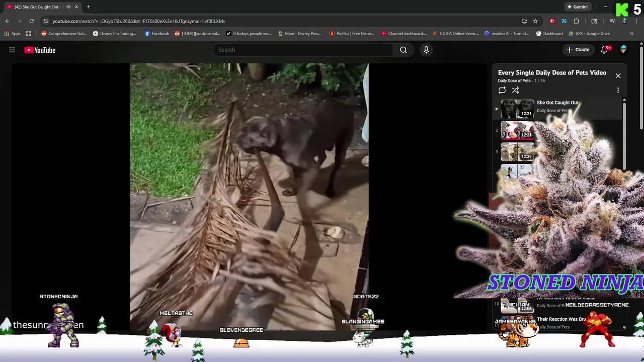Open YouTube notifications bell

pyautogui.click(x=605, y=50)
